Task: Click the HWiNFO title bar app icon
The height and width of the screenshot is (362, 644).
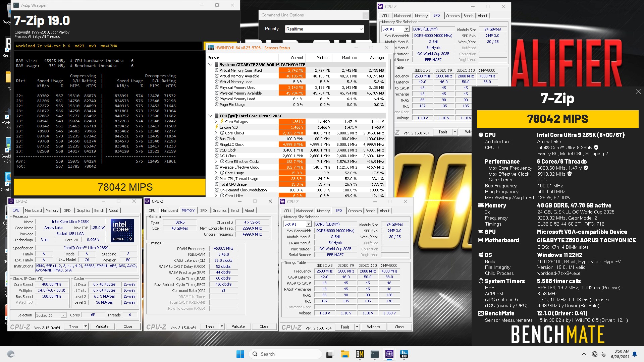Action: point(211,48)
